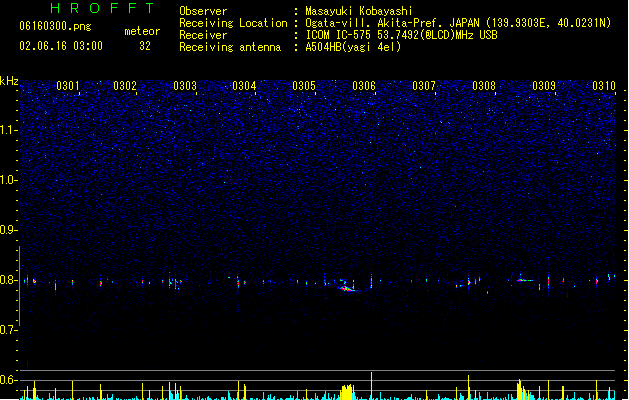This screenshot has height=400, width=629.
Task: Click the 0307 time marker
Action: [x=424, y=86]
